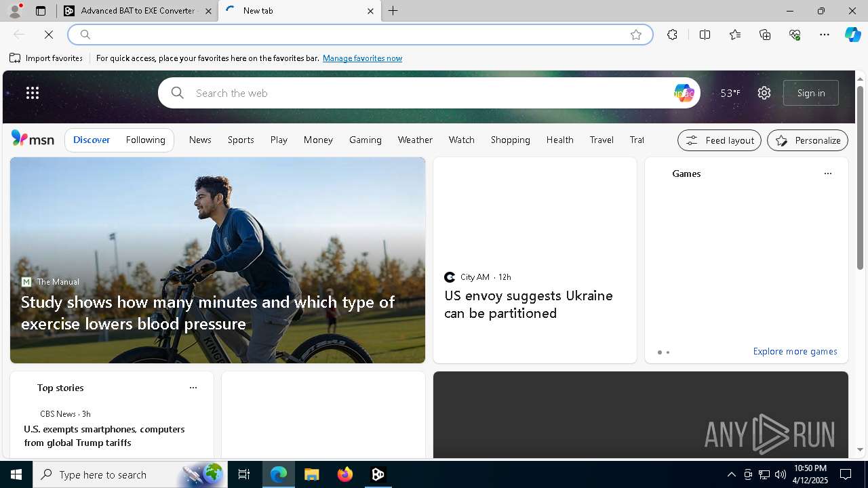Open the News category
The height and width of the screenshot is (488, 868).
click(200, 140)
